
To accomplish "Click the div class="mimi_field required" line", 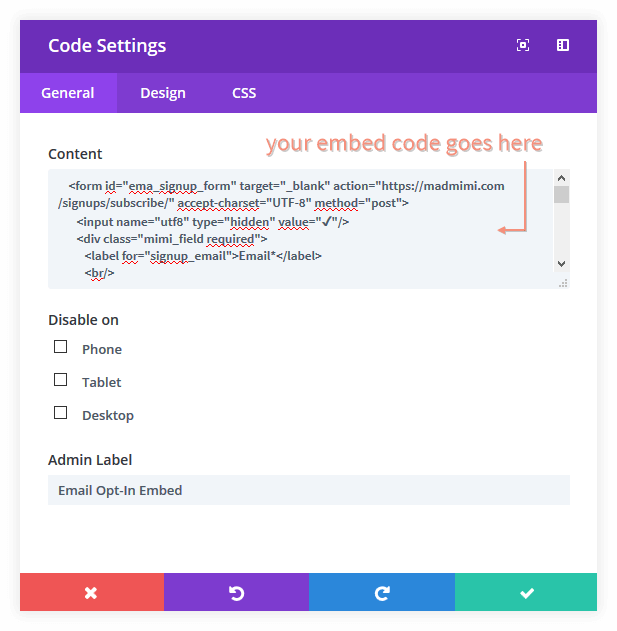I will point(171,239).
